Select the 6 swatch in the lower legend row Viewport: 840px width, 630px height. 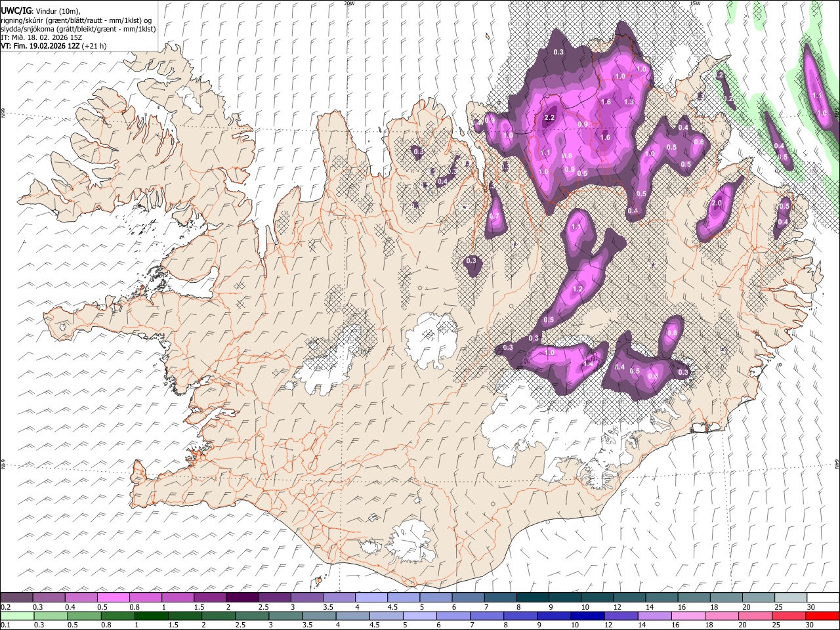pyautogui.click(x=453, y=616)
